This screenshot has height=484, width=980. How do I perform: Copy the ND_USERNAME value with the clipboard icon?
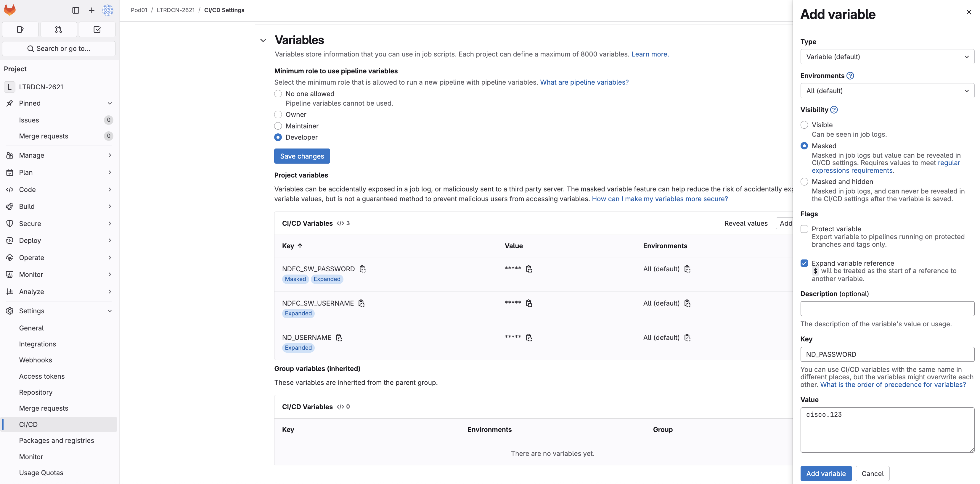click(x=529, y=338)
